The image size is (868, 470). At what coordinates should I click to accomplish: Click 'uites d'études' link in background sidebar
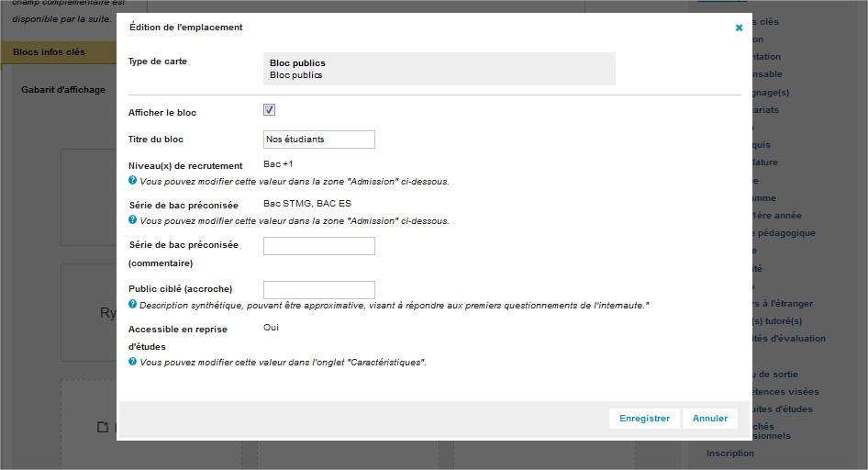pos(782,409)
